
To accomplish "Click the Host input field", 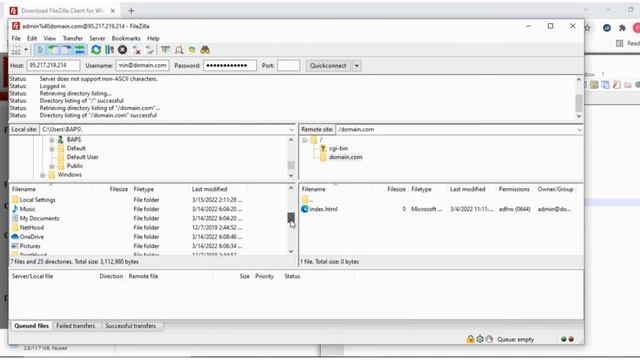I will pyautogui.click(x=53, y=65).
